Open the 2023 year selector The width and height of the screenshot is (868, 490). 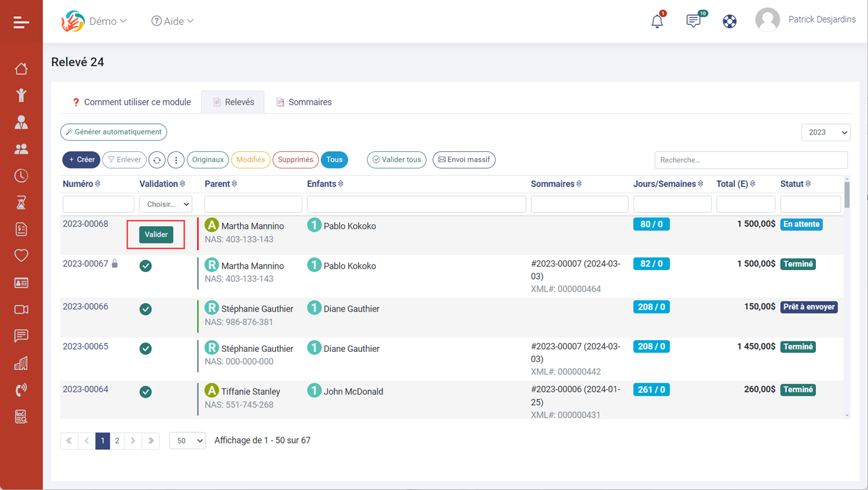point(825,132)
